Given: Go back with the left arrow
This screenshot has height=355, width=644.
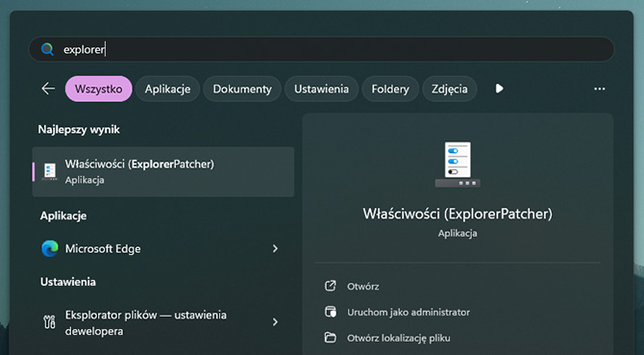Looking at the screenshot, I should [x=48, y=89].
